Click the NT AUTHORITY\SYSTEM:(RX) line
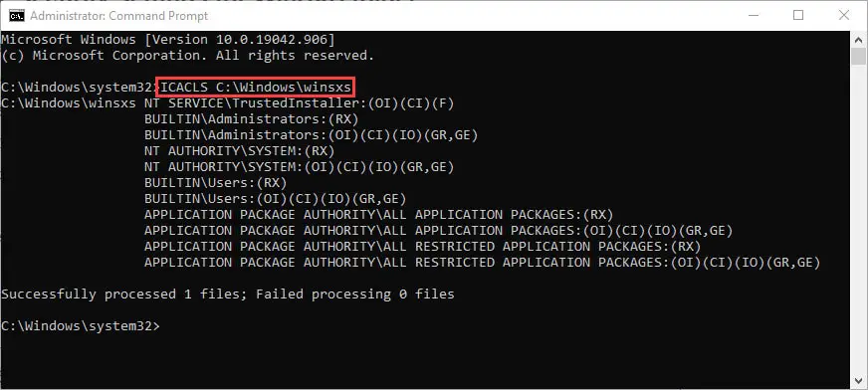This screenshot has width=868, height=390. (x=240, y=151)
